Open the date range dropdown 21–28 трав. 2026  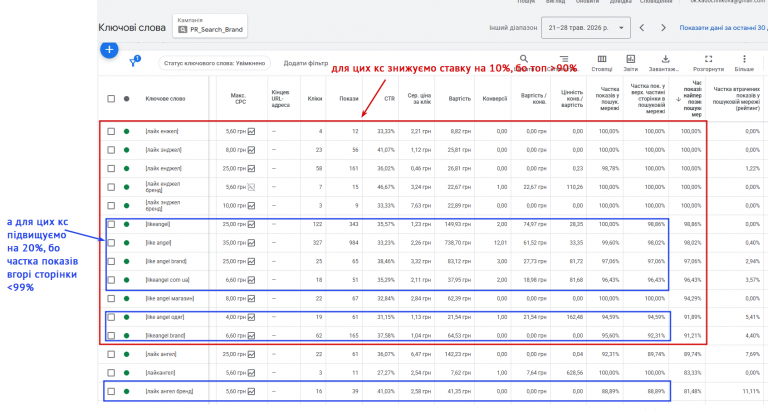586,28
